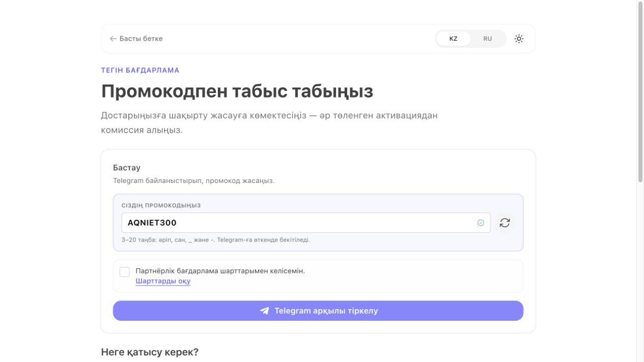
Task: Click the 'СІЗДІҢ ПРОМОКОДЫҢЫЗ' label
Action: (161, 205)
